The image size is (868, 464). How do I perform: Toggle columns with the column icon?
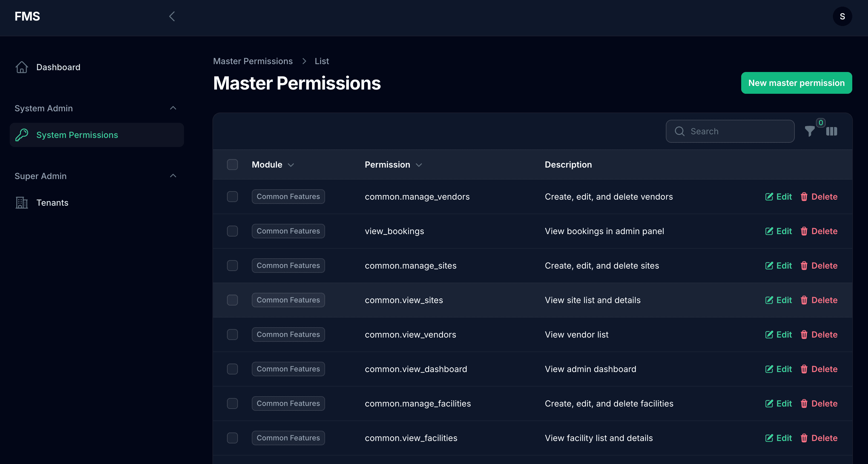(831, 131)
